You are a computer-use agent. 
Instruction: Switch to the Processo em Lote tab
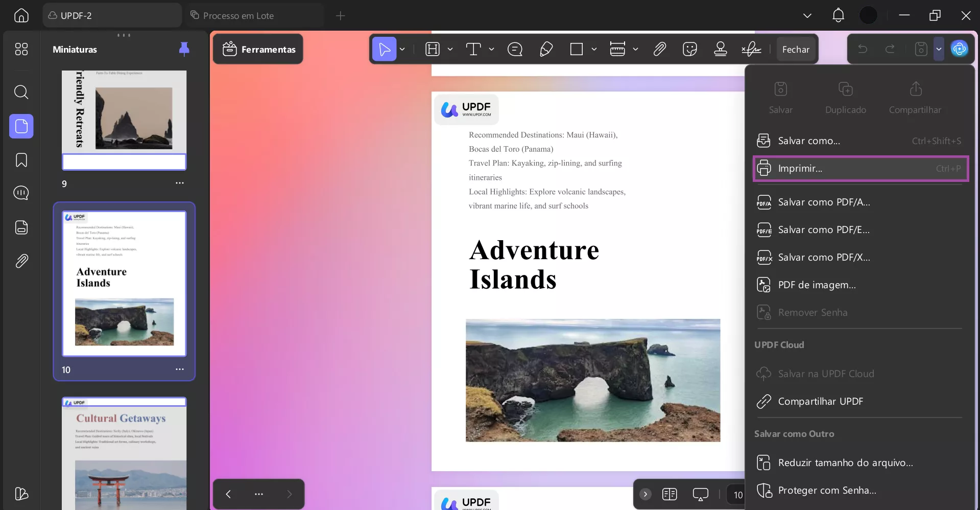[240, 15]
